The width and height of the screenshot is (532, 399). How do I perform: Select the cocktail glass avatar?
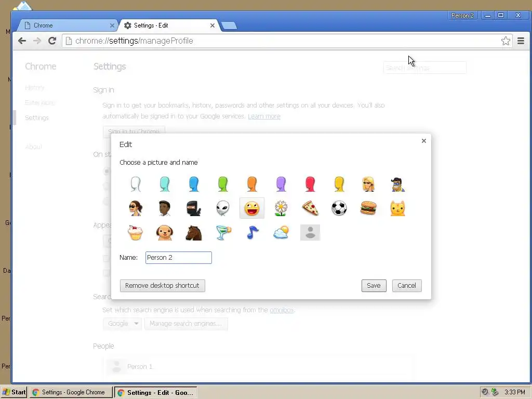(223, 233)
